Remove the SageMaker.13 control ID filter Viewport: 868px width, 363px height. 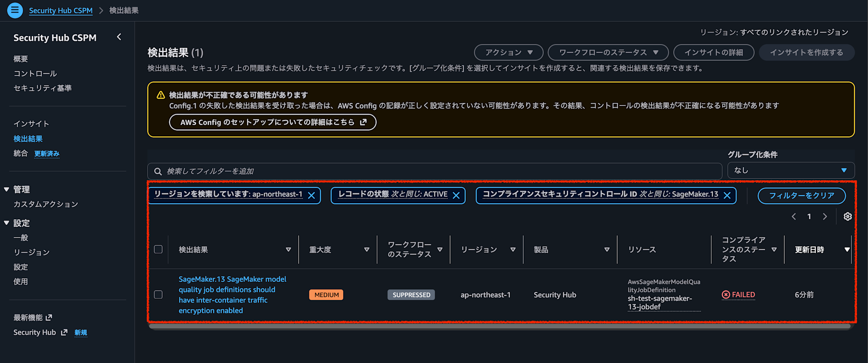pos(727,195)
